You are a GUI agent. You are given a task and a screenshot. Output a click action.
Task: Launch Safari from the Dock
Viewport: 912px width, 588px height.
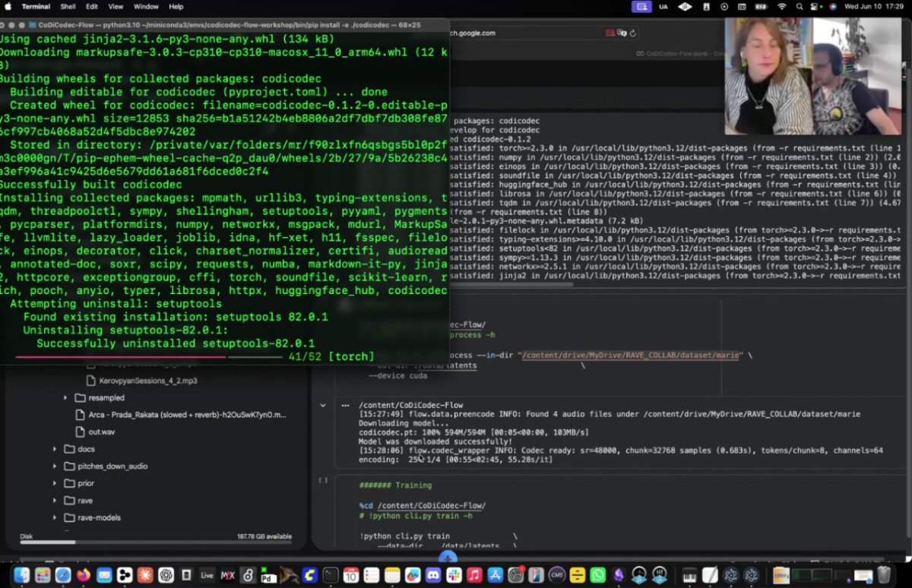63,575
